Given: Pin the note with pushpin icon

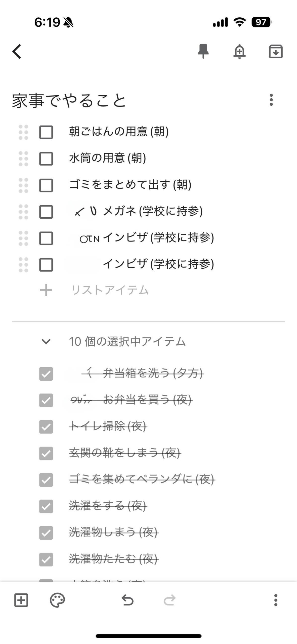Looking at the screenshot, I should 203,51.
